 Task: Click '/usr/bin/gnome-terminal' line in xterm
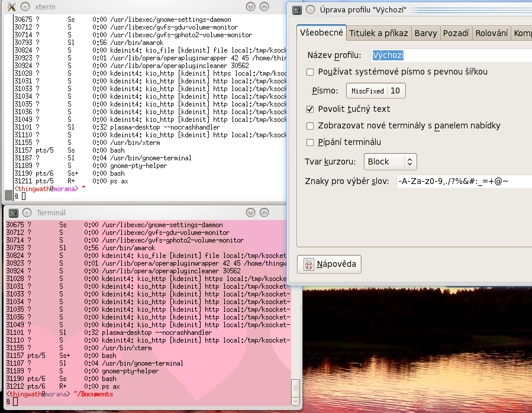[151, 158]
